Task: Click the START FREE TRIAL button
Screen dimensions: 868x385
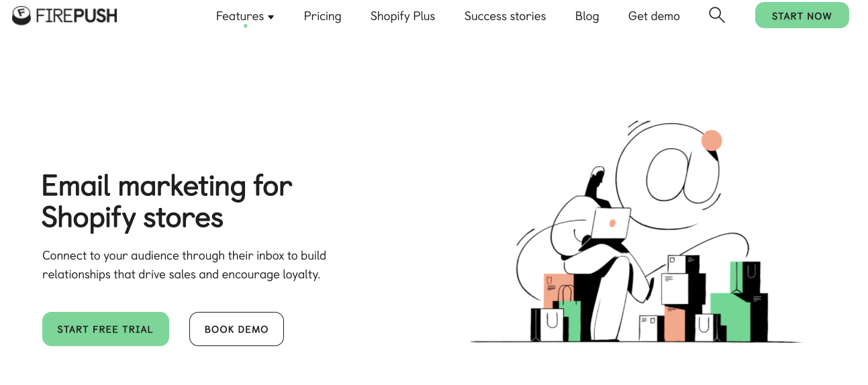Action: coord(105,329)
